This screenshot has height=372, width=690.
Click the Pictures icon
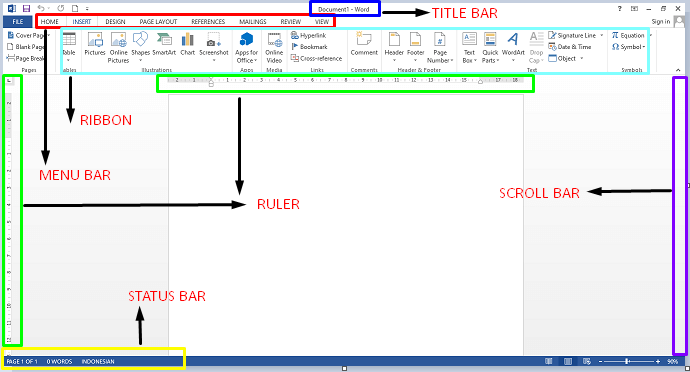[95, 44]
